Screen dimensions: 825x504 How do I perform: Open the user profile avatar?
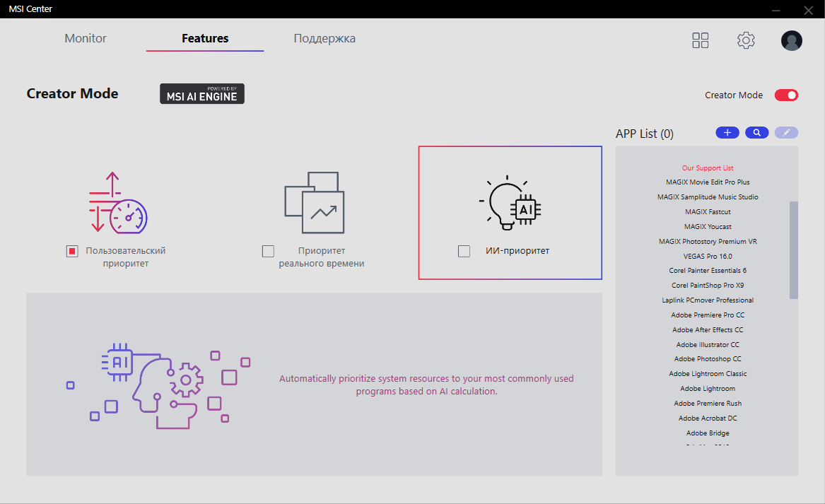click(x=791, y=40)
